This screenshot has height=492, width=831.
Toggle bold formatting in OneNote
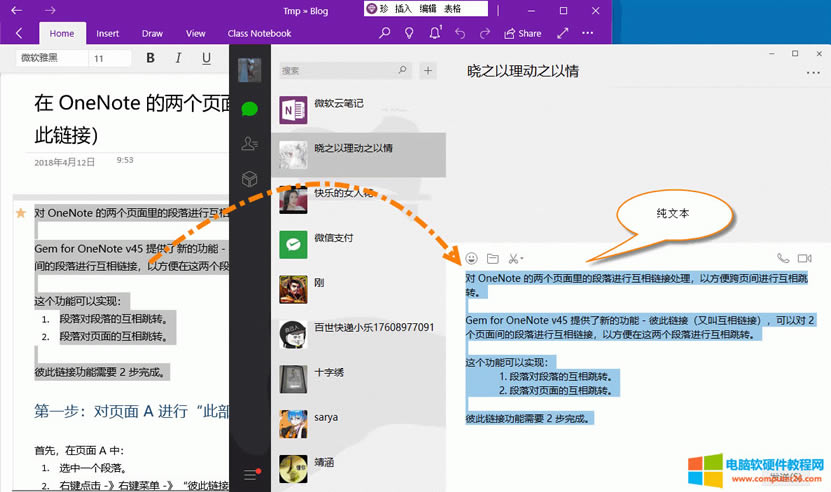click(x=151, y=58)
